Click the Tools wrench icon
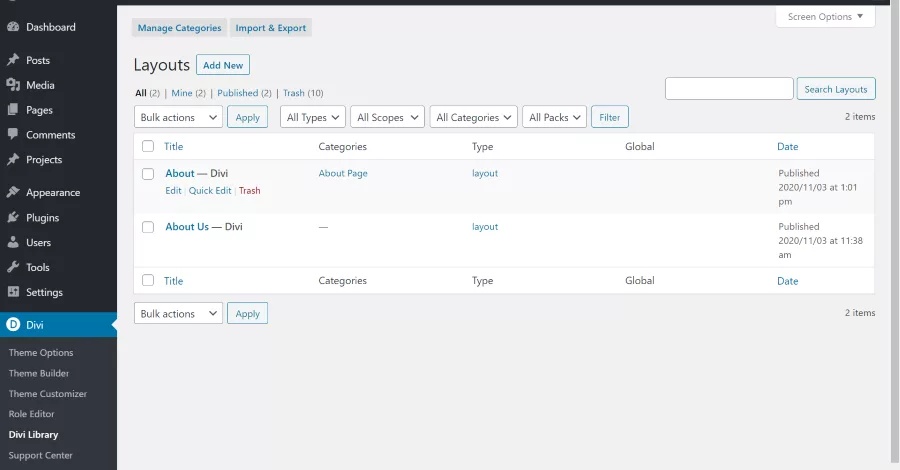This screenshot has width=900, height=470. tap(13, 267)
